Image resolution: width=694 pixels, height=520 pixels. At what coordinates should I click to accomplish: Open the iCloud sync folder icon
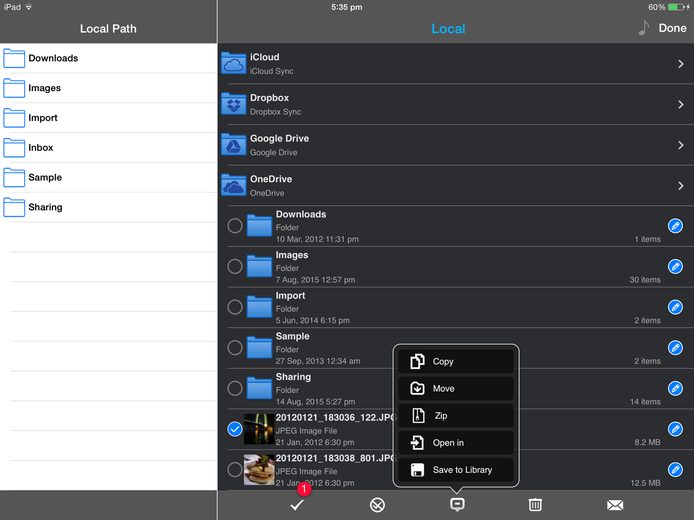[234, 63]
